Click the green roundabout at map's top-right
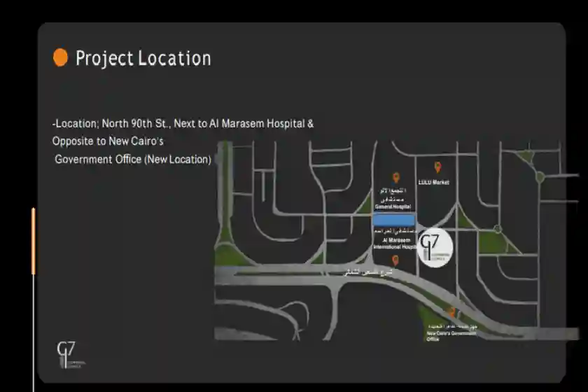This screenshot has width=588, height=392. tap(540, 177)
